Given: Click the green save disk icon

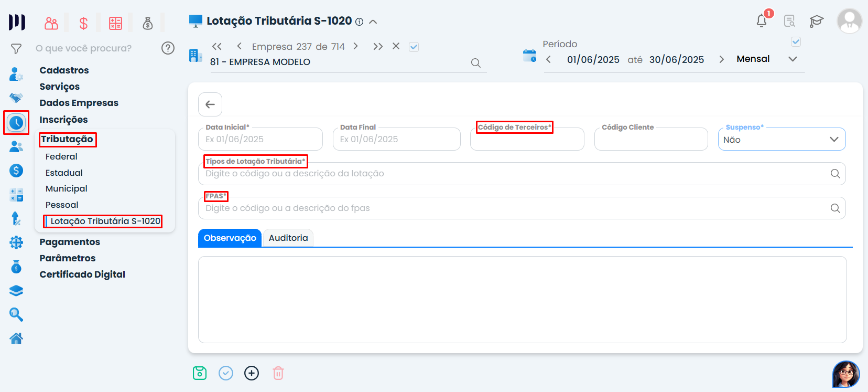Looking at the screenshot, I should coord(200,373).
